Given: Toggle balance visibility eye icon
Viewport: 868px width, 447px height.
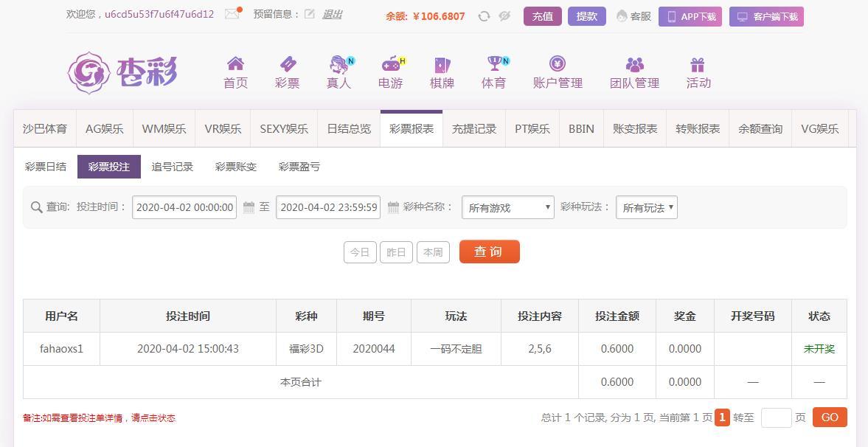Looking at the screenshot, I should pos(504,16).
